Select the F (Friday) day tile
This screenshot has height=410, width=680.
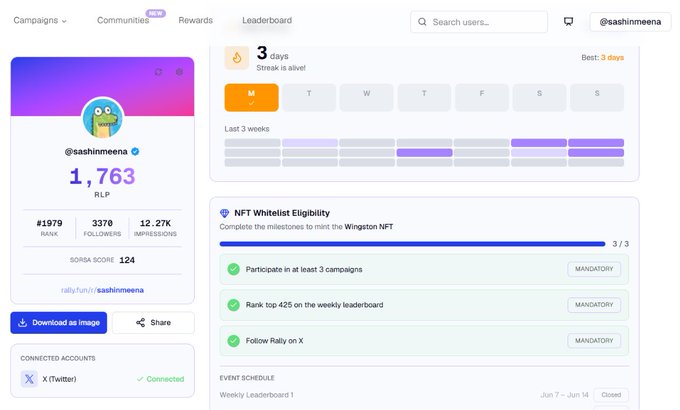click(x=482, y=98)
